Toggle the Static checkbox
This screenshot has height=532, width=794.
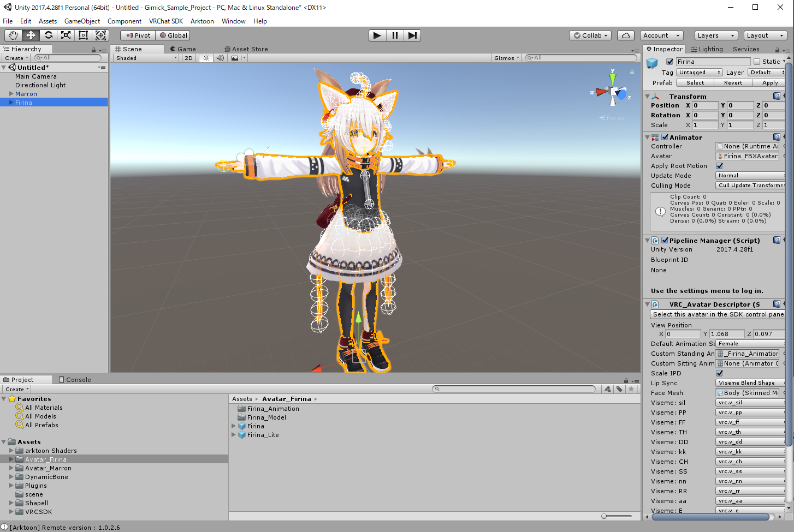click(x=757, y=62)
